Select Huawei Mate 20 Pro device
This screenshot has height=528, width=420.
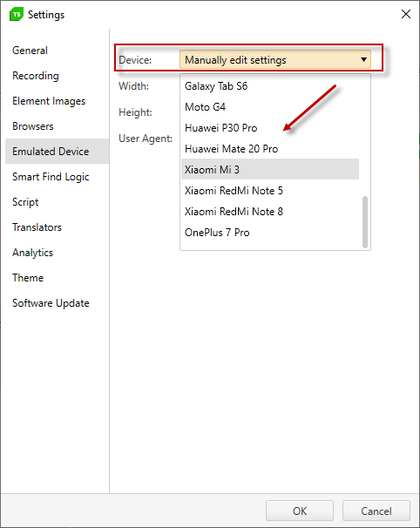(x=270, y=148)
